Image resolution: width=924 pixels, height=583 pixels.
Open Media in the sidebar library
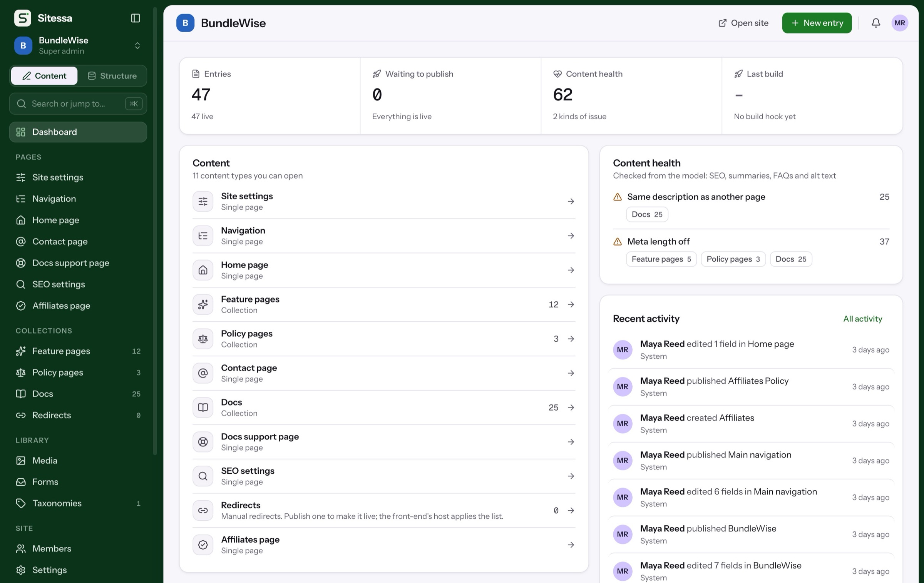[x=78, y=460]
